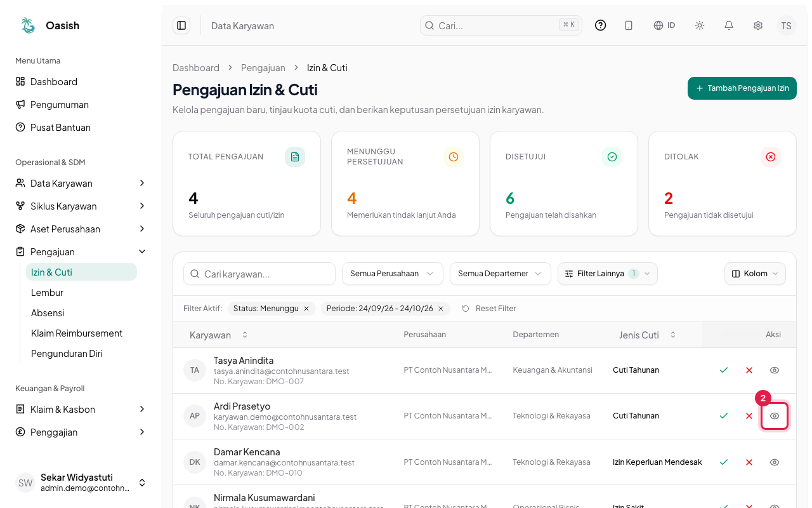Open Sekar Widyastuti account switcher
The width and height of the screenshot is (812, 508).
coord(81,483)
